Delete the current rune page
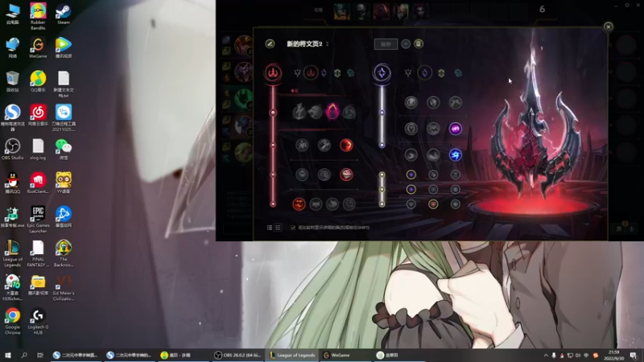The height and width of the screenshot is (362, 644). point(418,44)
